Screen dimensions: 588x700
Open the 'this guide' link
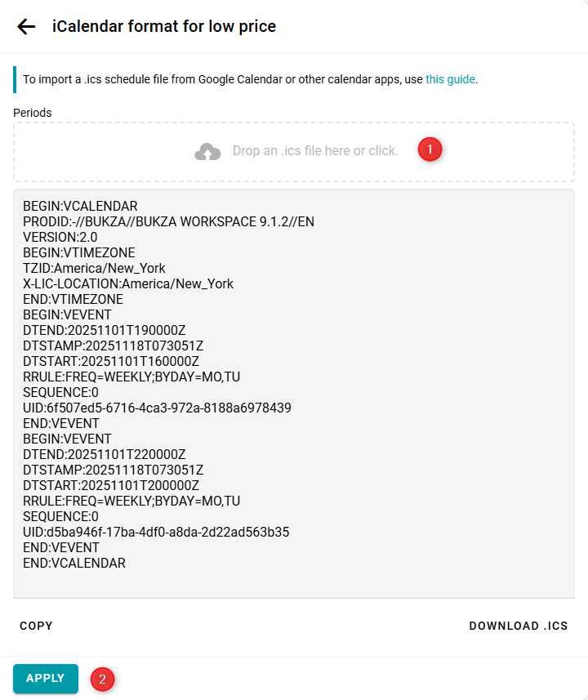[450, 79]
